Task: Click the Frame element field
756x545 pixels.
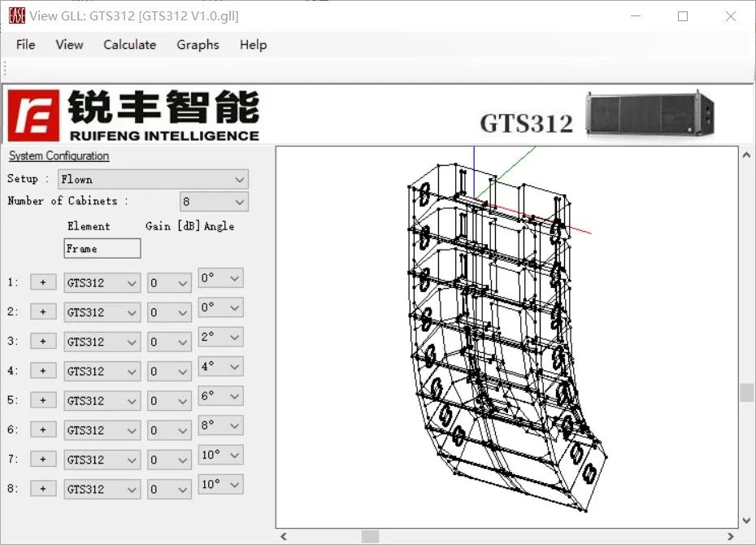Action: (102, 248)
